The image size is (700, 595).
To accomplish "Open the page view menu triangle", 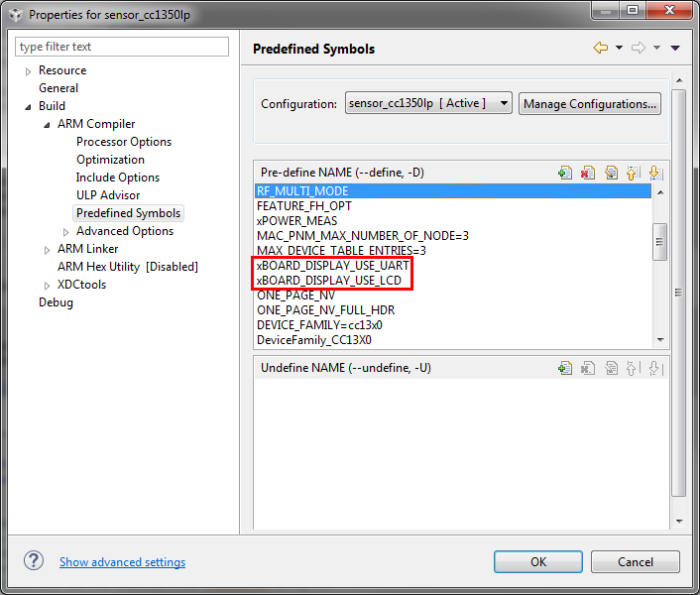I will [675, 48].
